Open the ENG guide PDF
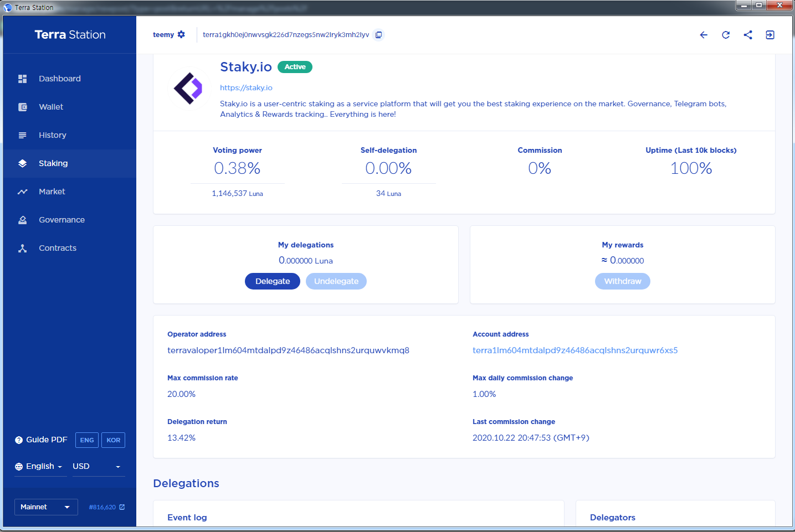Image resolution: width=795 pixels, height=532 pixels. pos(87,440)
